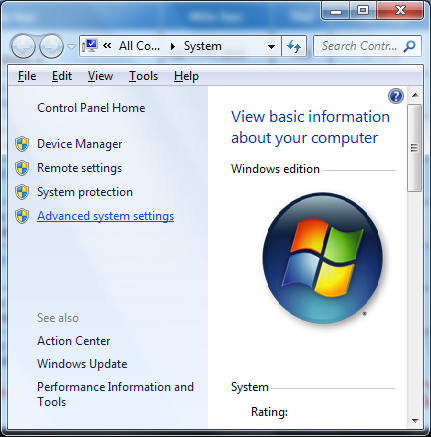
Task: Open the recent pages dropdown arrow
Action: tap(71, 47)
